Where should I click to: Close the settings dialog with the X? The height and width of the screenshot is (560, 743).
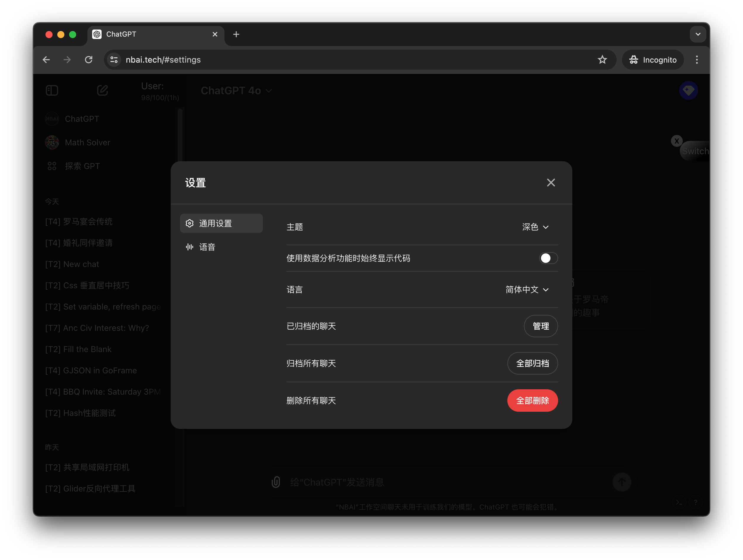pos(550,183)
